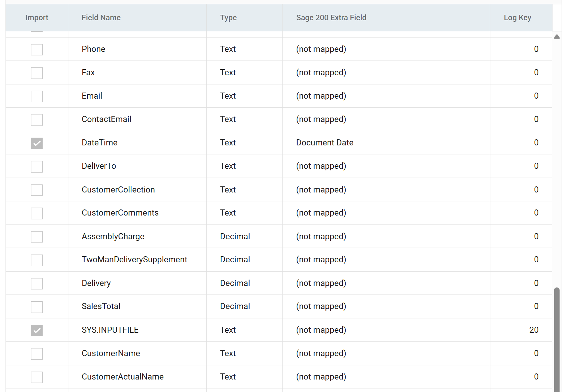Click the Log Key value for CustomerName
567x392 pixels.
click(x=536, y=353)
